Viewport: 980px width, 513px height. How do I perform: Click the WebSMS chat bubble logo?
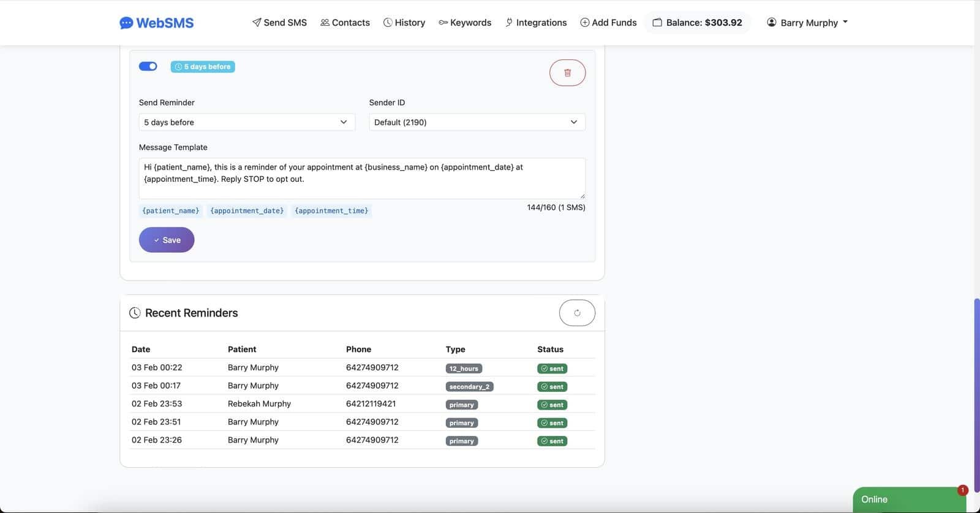126,23
